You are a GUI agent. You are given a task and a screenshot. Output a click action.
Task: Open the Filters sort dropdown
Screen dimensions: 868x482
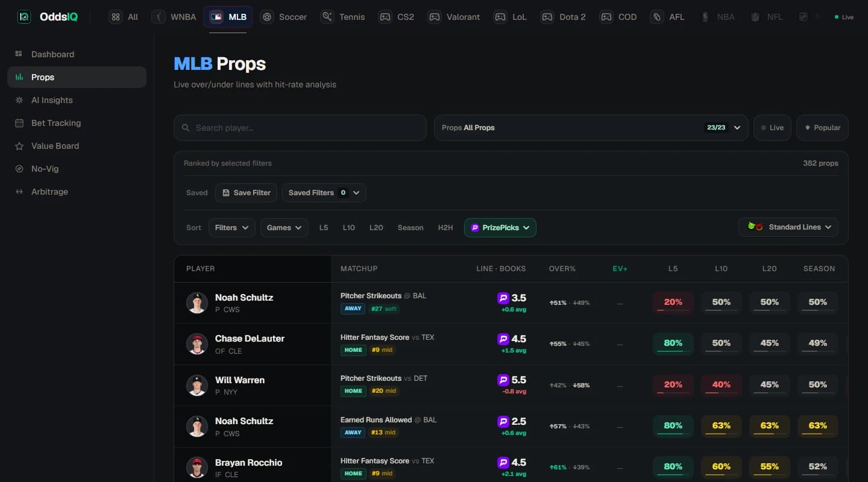pyautogui.click(x=231, y=228)
